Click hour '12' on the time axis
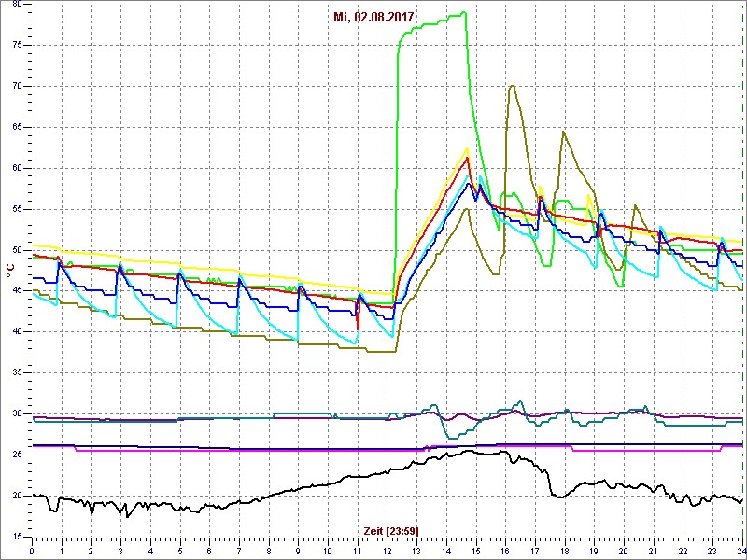This screenshot has height=560, width=747. click(x=387, y=551)
